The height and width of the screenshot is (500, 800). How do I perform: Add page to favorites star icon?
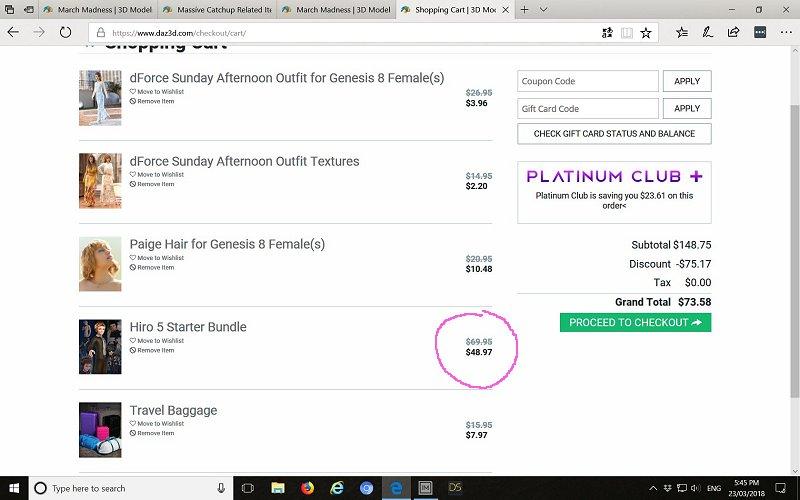point(647,32)
